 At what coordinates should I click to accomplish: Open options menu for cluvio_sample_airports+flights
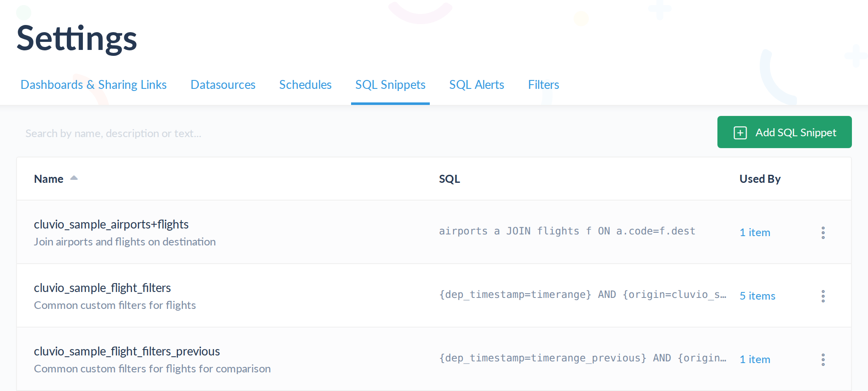click(x=823, y=232)
